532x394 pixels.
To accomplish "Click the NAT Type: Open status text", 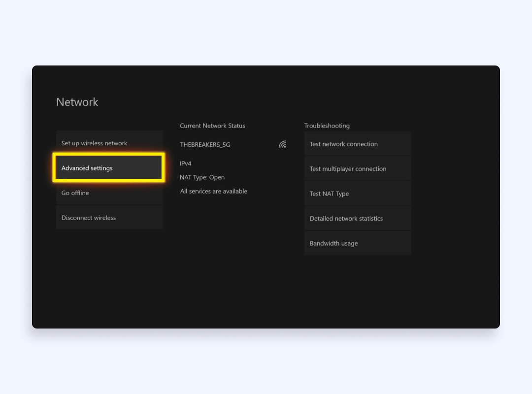I will coord(202,177).
